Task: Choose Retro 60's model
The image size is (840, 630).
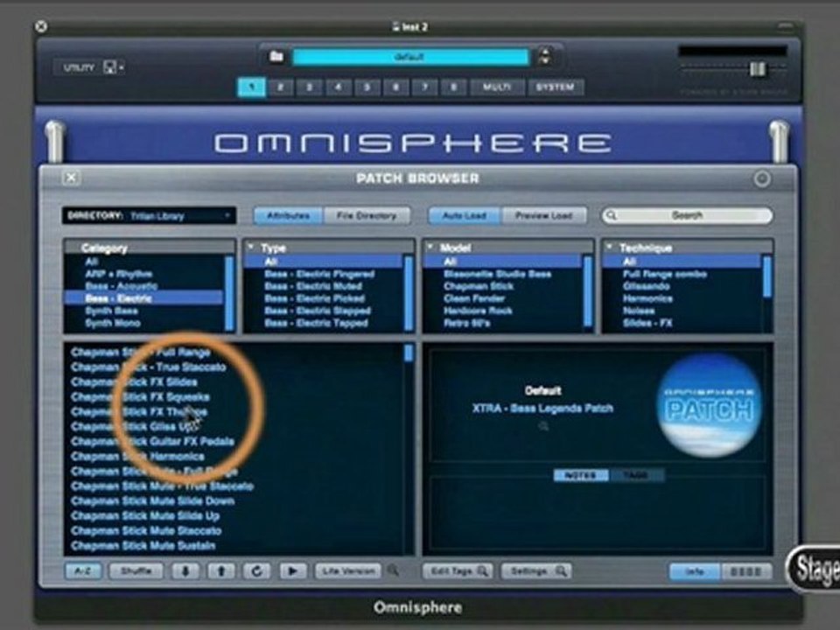Action: (x=466, y=323)
